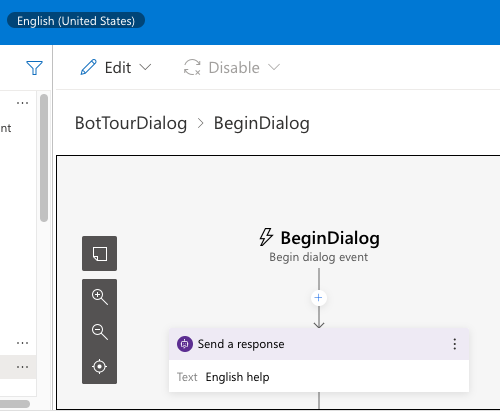Open the Edit dropdown chevron
This screenshot has height=411, width=500.
(145, 67)
